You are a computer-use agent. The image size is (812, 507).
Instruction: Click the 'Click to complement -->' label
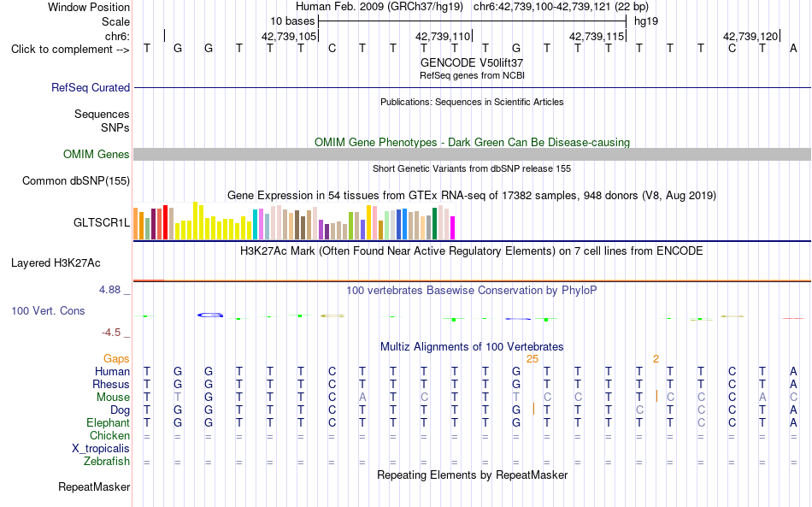coord(70,50)
